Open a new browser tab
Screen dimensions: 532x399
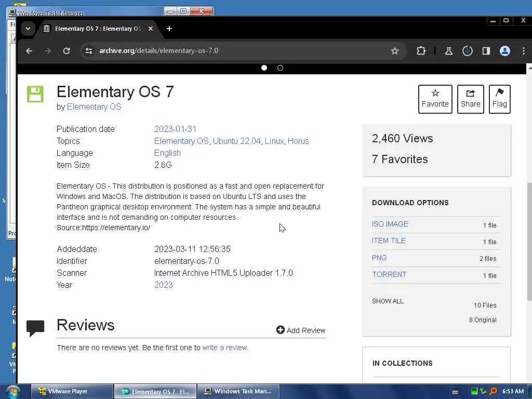[x=169, y=29]
